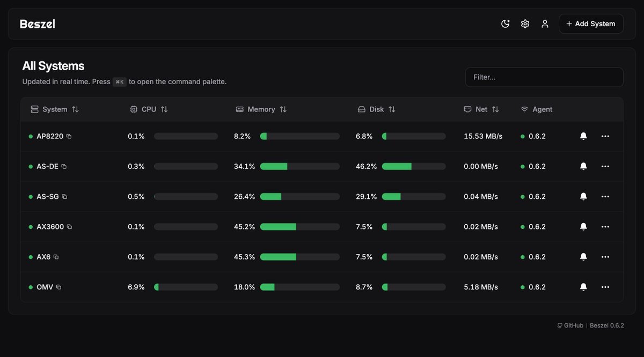Open the GitHub link in footer

tap(570, 325)
